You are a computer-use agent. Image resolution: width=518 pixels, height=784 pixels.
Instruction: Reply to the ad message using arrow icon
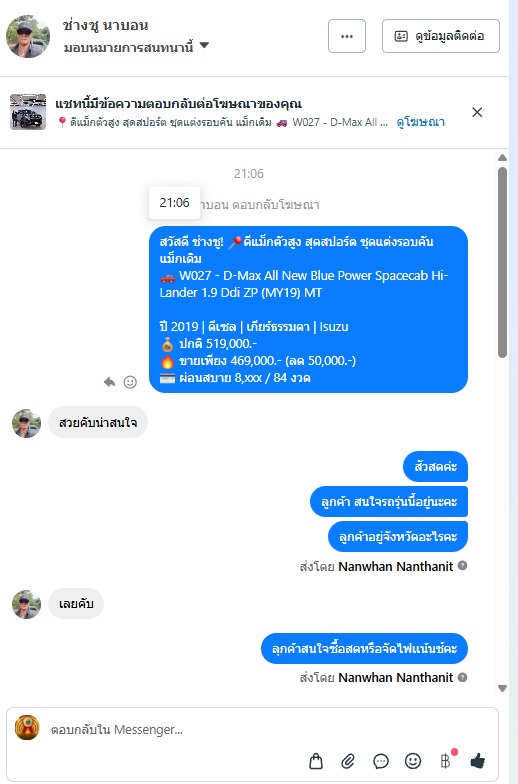(110, 382)
